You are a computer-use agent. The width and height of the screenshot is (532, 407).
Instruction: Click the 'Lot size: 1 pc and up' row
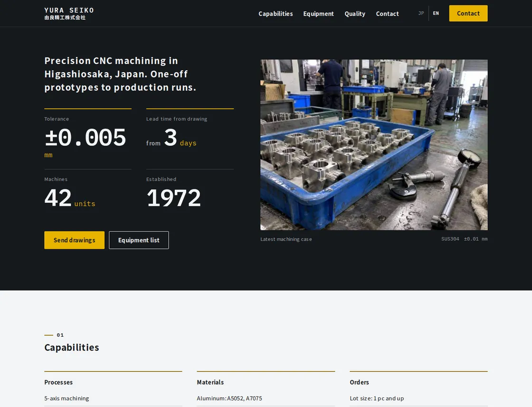418,398
